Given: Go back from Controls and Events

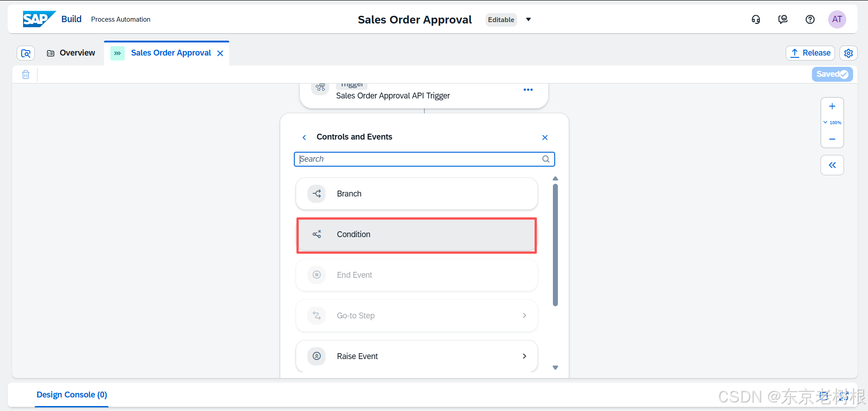Looking at the screenshot, I should (x=304, y=137).
